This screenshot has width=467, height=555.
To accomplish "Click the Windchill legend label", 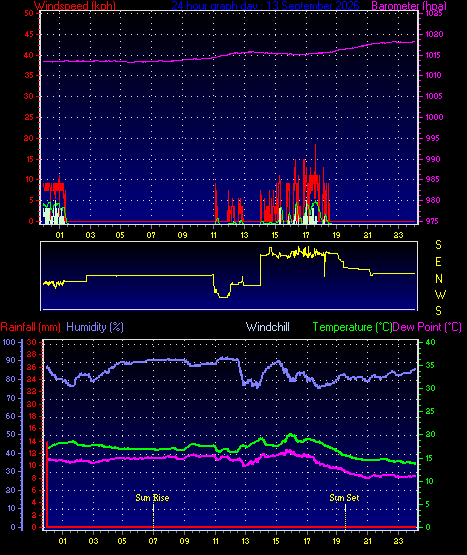I will tap(268, 327).
